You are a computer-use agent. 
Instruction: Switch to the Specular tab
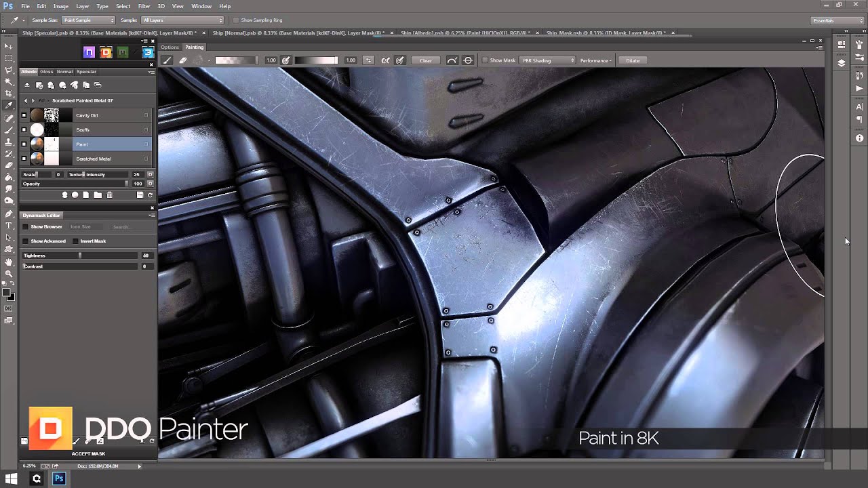(x=86, y=71)
